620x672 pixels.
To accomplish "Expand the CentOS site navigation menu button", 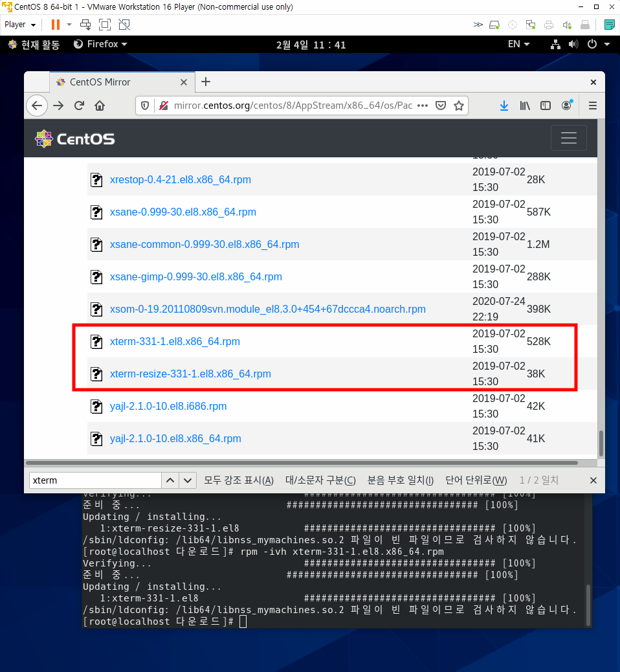I will coord(569,138).
